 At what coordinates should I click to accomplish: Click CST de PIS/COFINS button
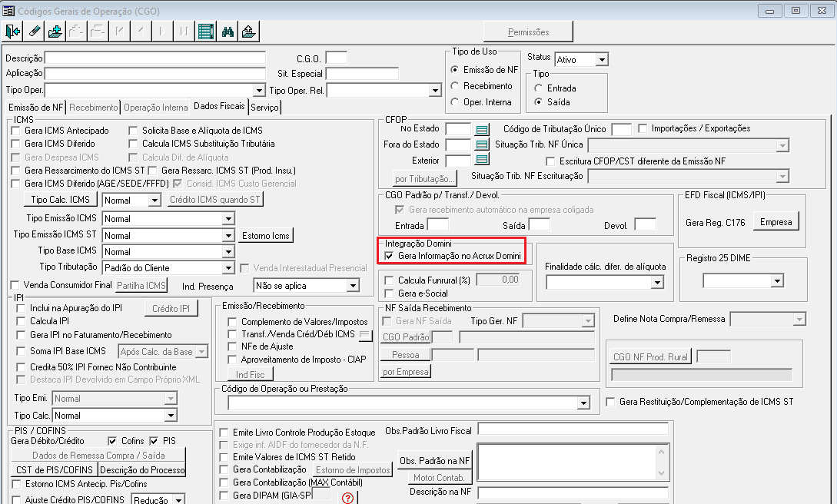coord(55,470)
